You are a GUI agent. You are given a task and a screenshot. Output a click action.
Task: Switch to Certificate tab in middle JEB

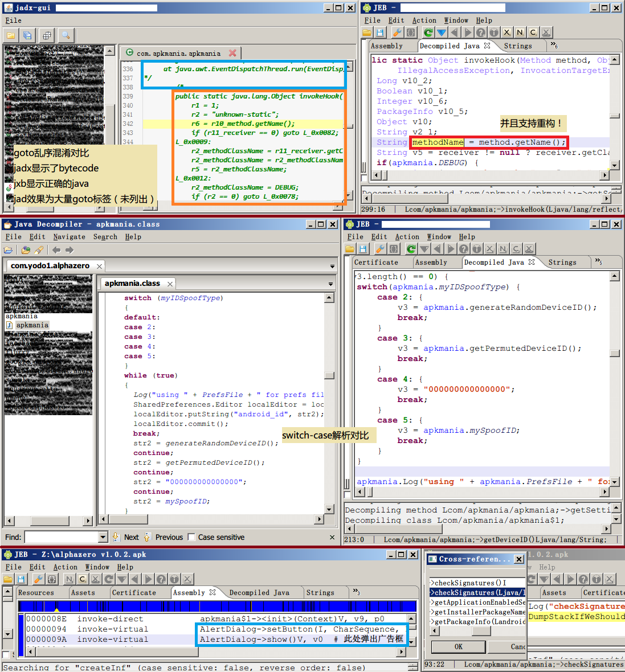click(376, 263)
